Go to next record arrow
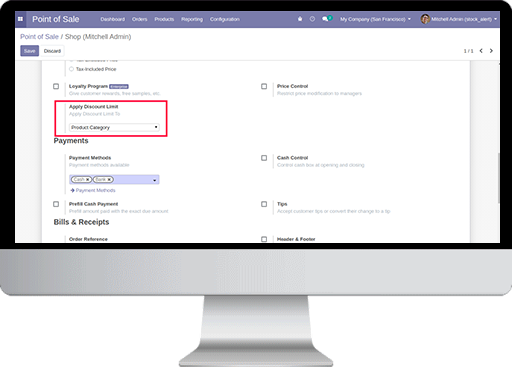 491,51
